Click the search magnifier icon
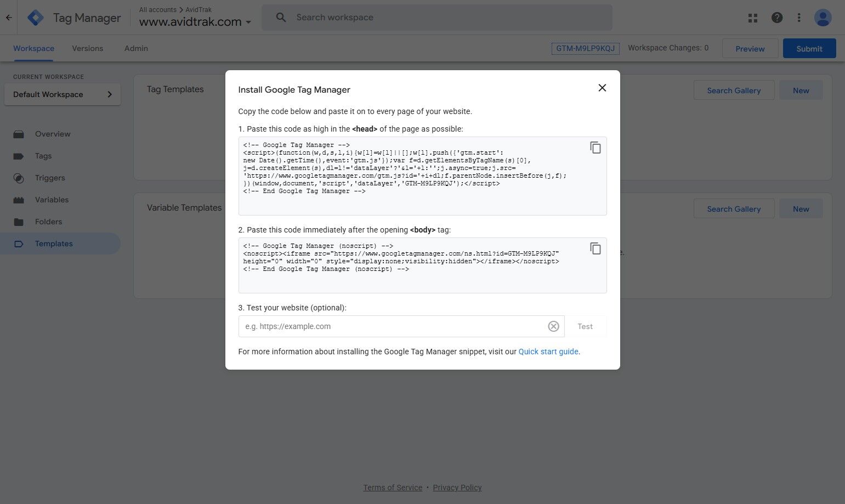Viewport: 845px width, 504px height. pyautogui.click(x=281, y=18)
